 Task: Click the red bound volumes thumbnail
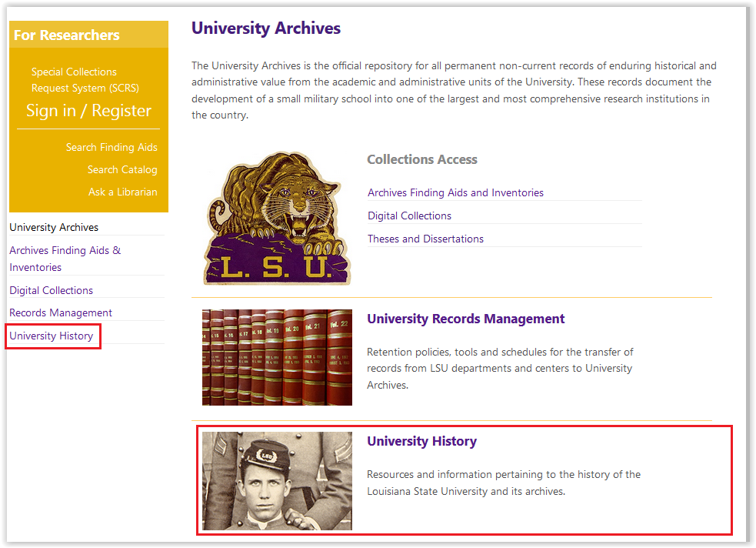coord(277,357)
